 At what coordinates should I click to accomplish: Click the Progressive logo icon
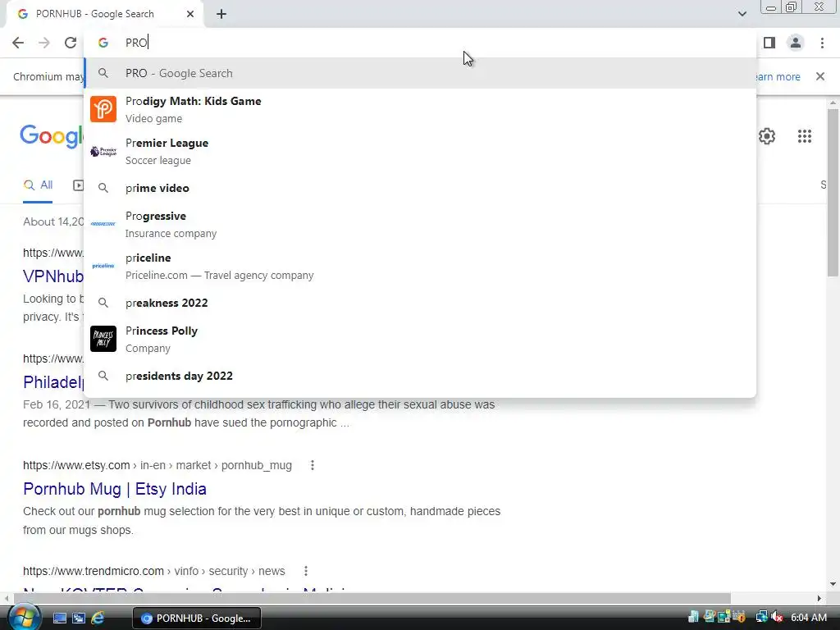pyautogui.click(x=103, y=224)
